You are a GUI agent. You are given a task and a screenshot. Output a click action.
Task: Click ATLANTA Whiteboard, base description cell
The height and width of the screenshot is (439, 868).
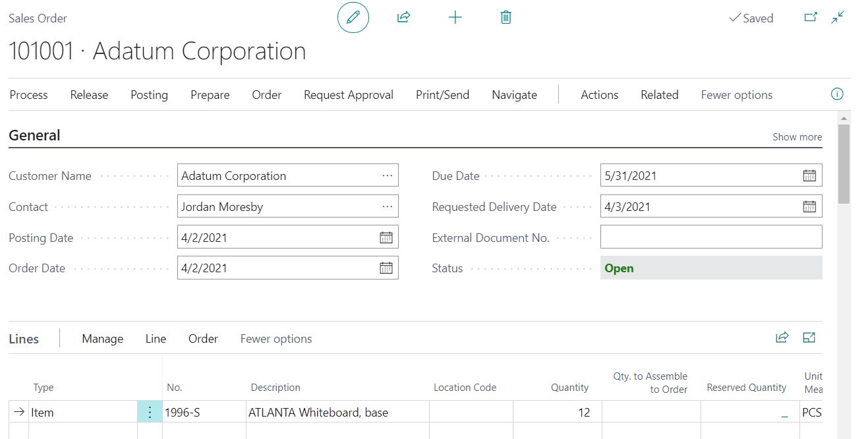pos(337,413)
